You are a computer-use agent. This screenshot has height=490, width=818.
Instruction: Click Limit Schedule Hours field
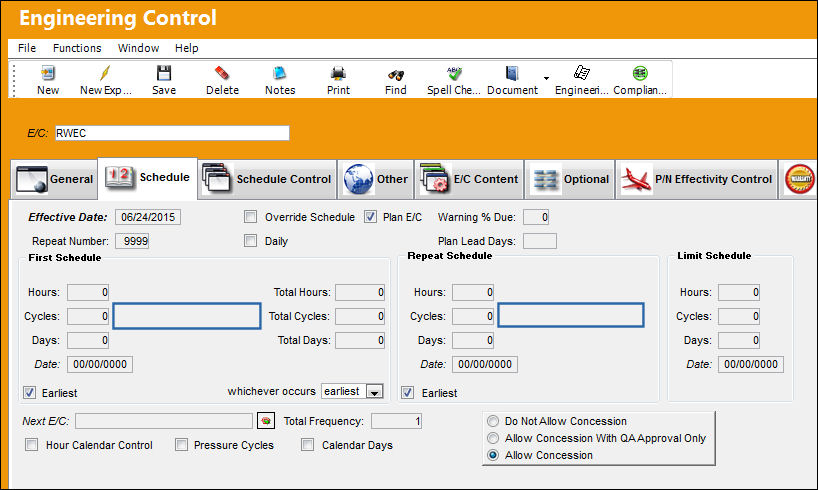[739, 292]
